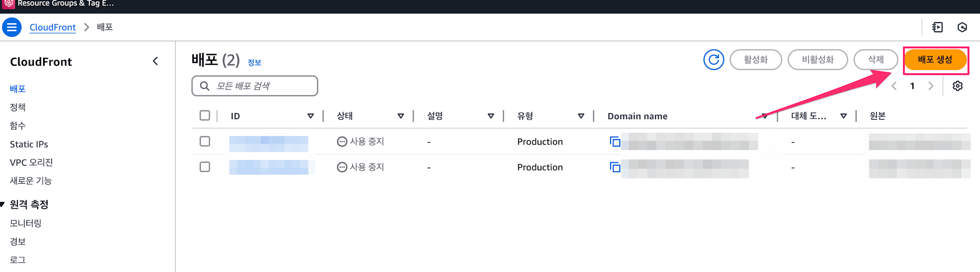Open the 정보 info link
980x272 pixels.
[254, 63]
